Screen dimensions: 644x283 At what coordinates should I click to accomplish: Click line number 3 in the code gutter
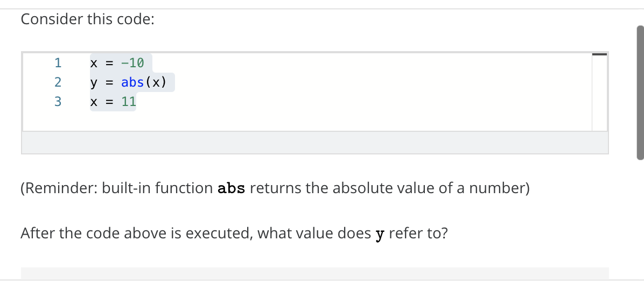tap(58, 102)
